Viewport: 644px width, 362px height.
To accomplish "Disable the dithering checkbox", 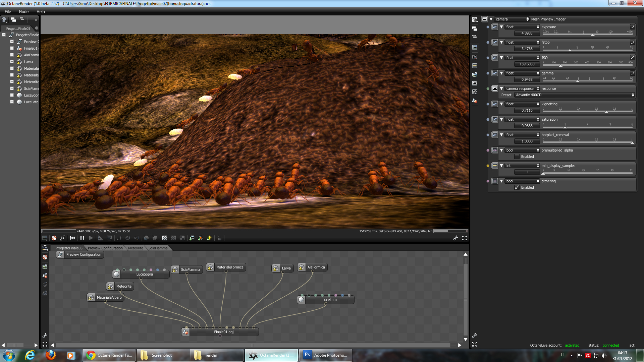I will [x=517, y=187].
